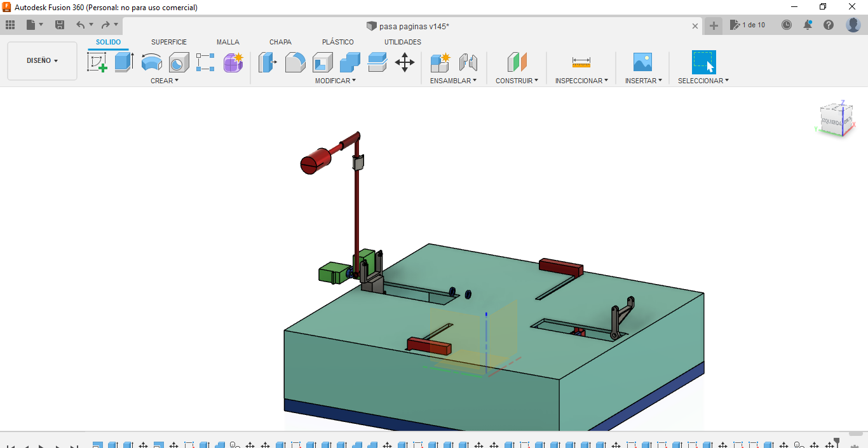This screenshot has height=448, width=868.
Task: Open the CONSTRUIR dropdown menu
Action: [x=517, y=81]
